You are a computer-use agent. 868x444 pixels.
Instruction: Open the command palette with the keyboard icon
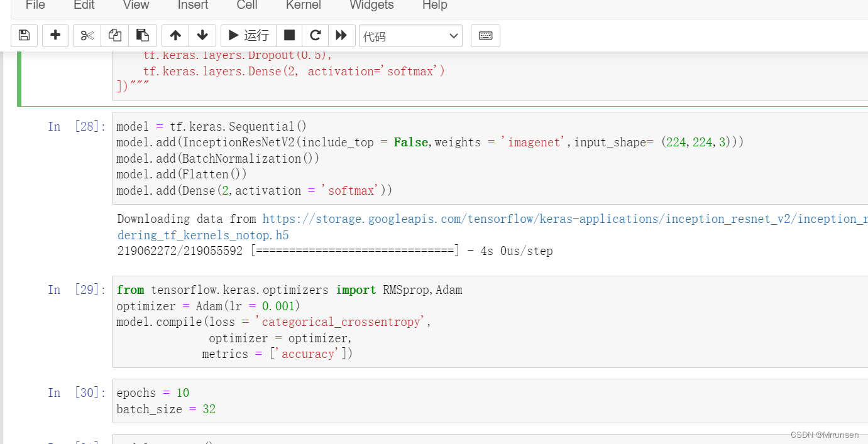pos(486,36)
